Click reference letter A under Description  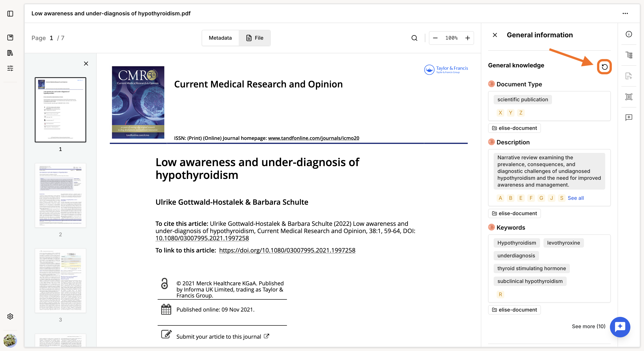coord(500,198)
